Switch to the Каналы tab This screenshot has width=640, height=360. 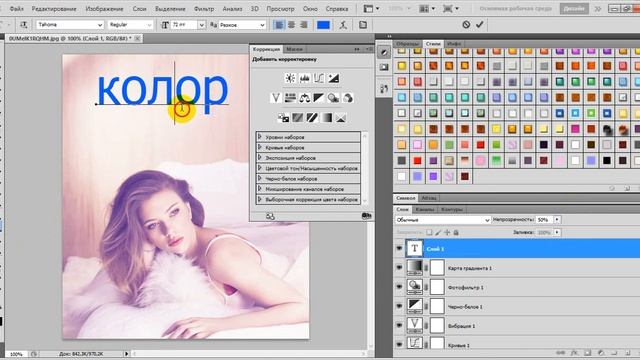pyautogui.click(x=424, y=209)
